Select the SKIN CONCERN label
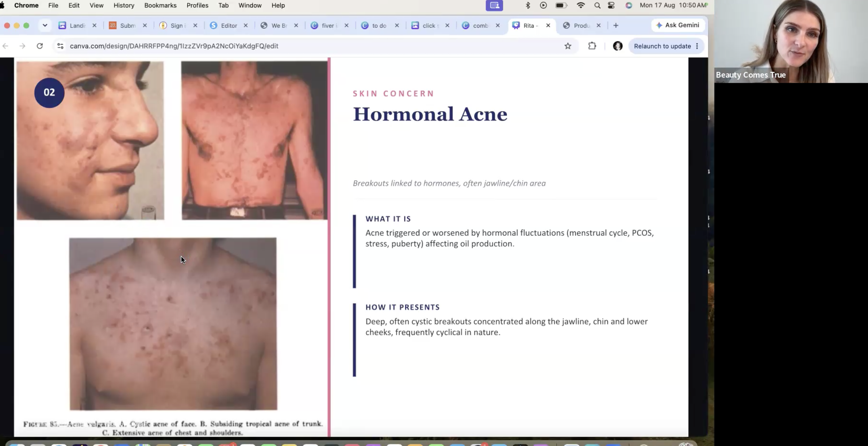868x446 pixels. [x=393, y=94]
